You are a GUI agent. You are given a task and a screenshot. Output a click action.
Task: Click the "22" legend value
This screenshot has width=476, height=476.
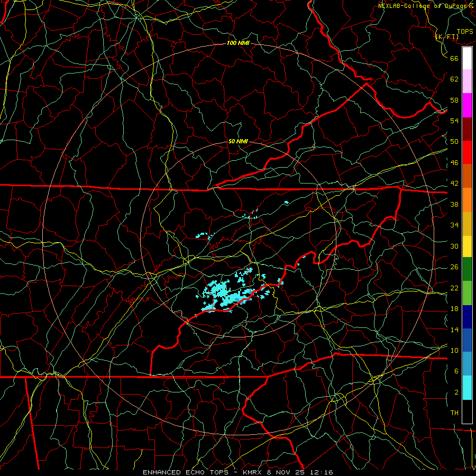pyautogui.click(x=454, y=288)
